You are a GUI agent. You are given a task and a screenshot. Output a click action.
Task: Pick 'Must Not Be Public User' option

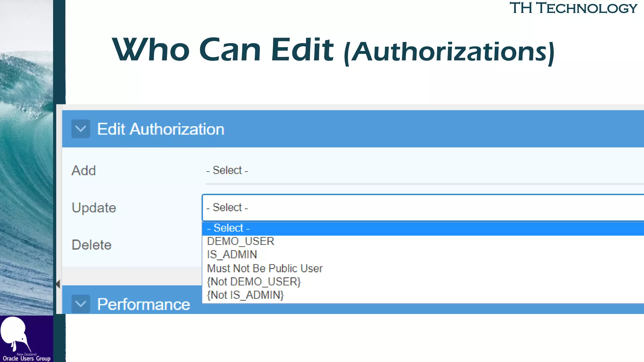click(x=423, y=268)
